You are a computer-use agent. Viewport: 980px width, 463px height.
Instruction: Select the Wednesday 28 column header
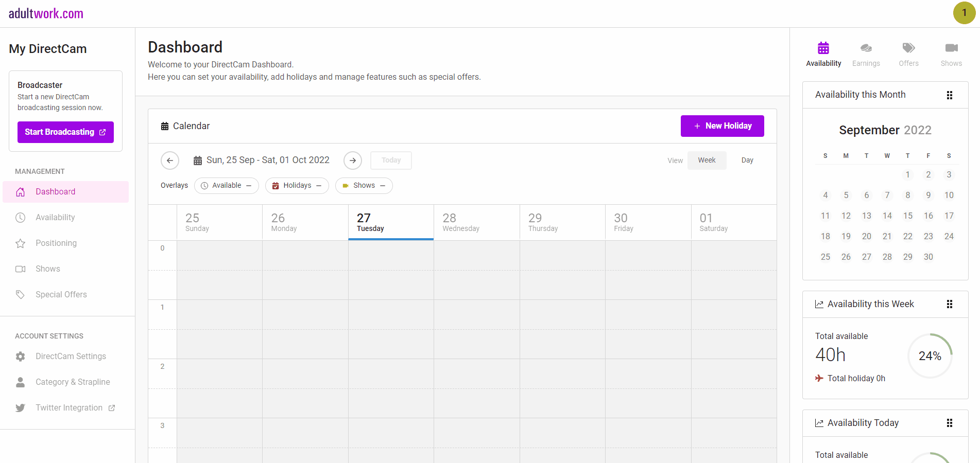477,223
